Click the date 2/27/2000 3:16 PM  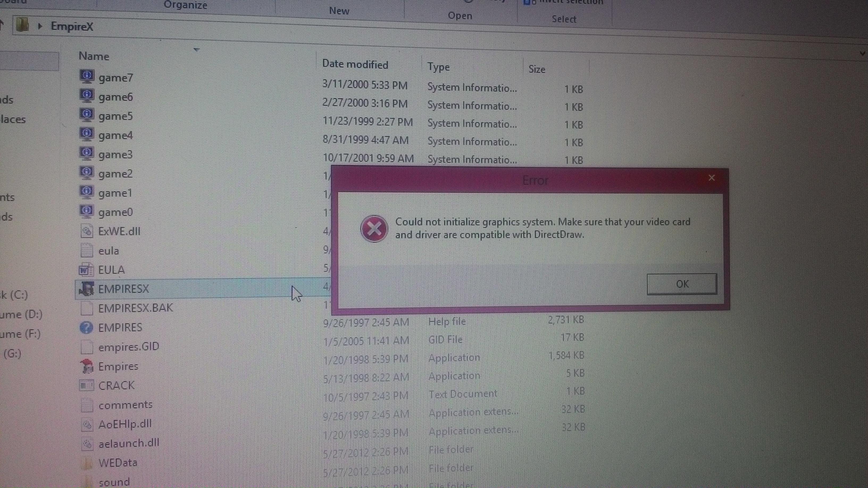click(x=365, y=103)
